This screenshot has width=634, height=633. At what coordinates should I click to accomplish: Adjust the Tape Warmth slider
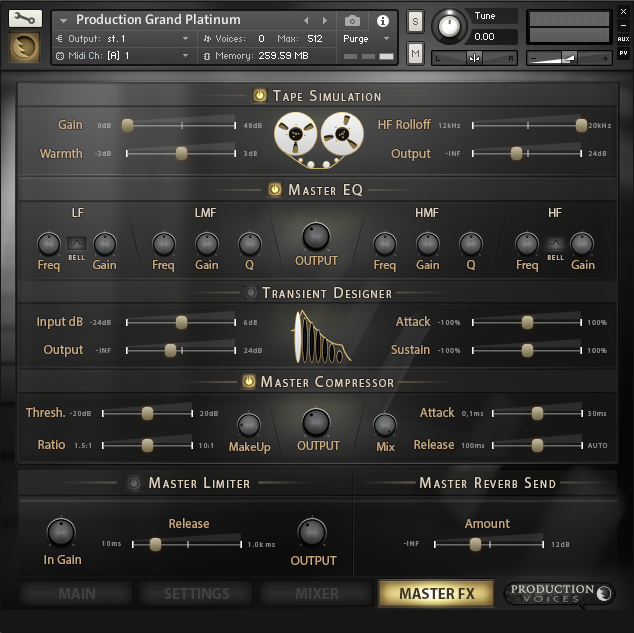coord(181,154)
